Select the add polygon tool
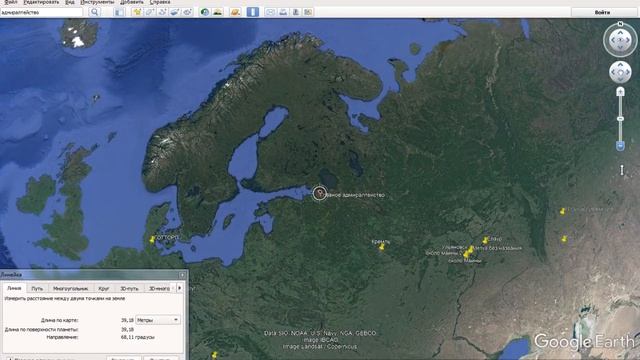The width and height of the screenshot is (640, 360). point(150,12)
